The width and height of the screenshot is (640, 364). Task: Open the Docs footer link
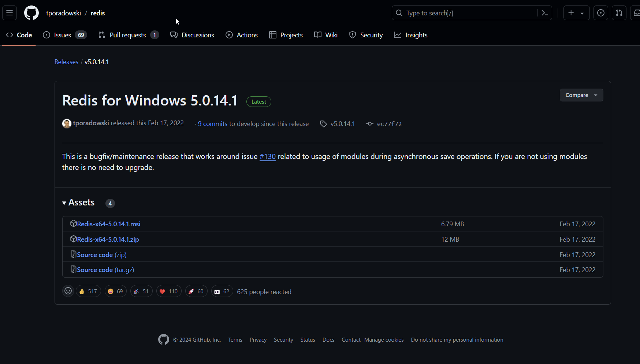(x=328, y=340)
